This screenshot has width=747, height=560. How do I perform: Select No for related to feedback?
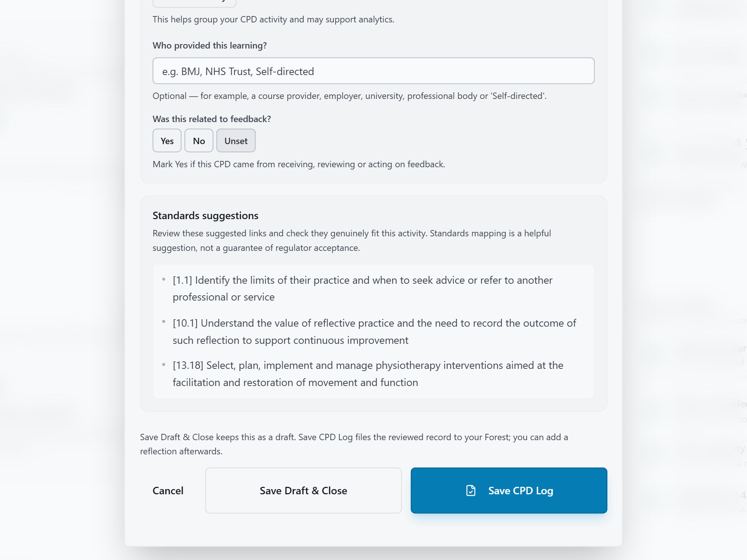[x=199, y=141]
